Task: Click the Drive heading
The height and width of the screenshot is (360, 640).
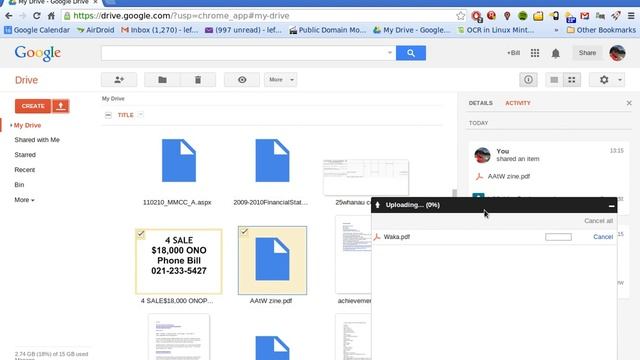Action: point(26,80)
